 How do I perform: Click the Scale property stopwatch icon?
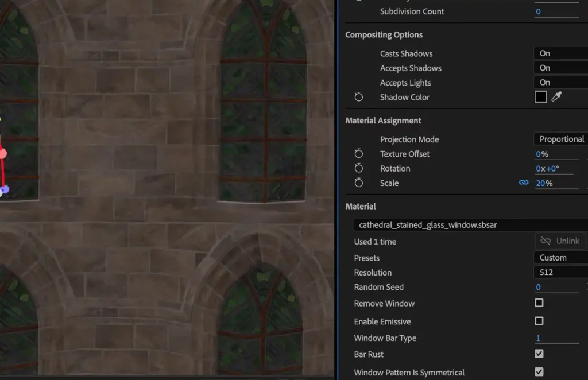coord(359,183)
